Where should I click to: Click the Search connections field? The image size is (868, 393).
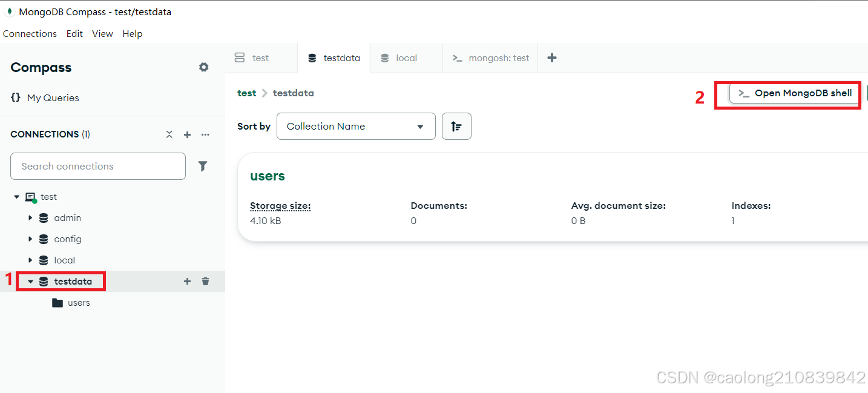click(98, 166)
